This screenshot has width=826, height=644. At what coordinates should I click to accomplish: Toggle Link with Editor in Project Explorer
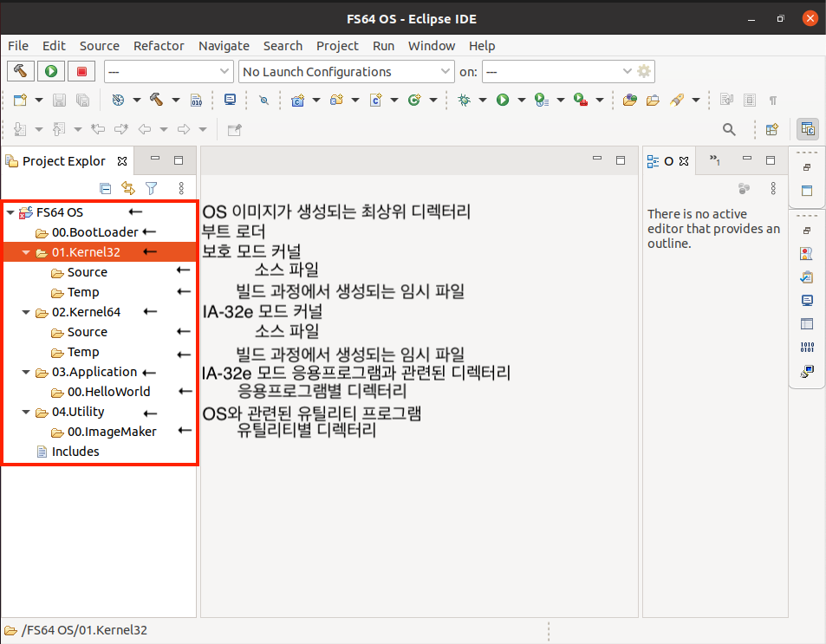click(128, 189)
